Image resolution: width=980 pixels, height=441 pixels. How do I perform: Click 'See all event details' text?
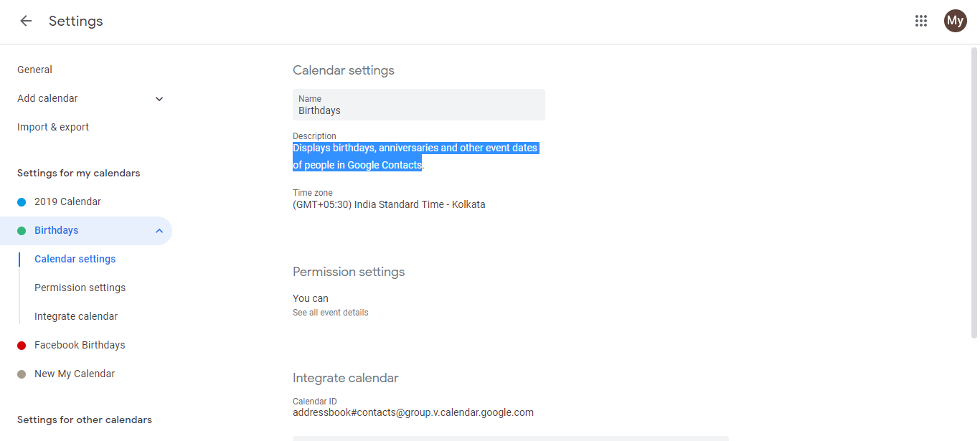pos(331,313)
